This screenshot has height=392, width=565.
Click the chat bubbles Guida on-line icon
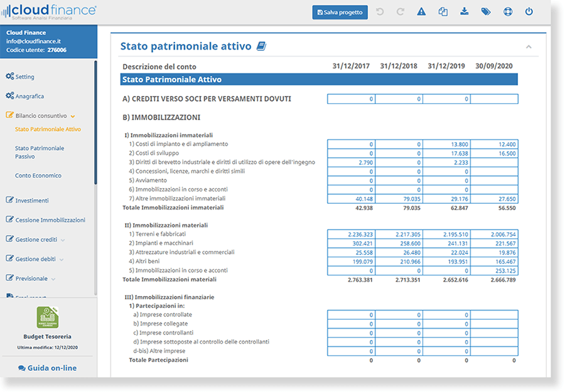[21, 368]
